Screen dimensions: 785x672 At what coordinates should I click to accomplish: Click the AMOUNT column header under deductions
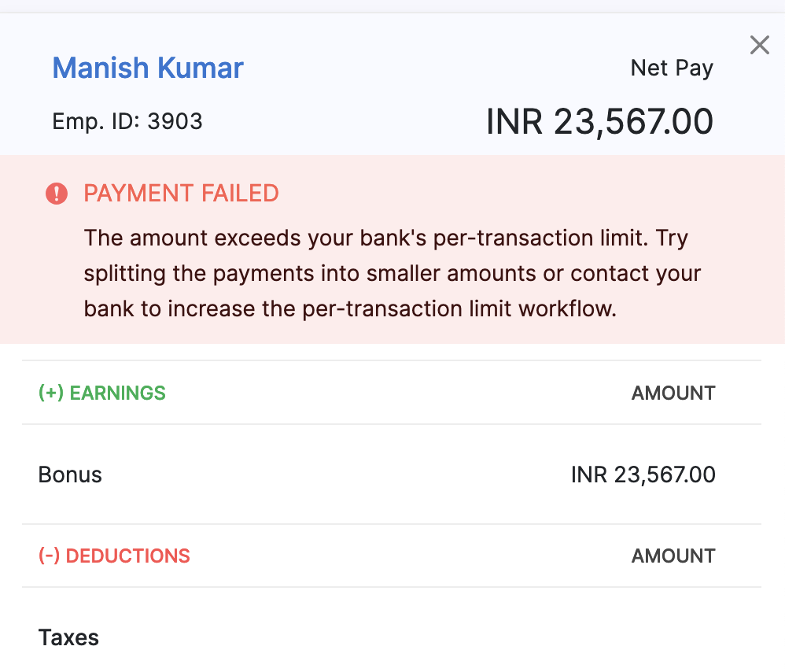coord(673,556)
